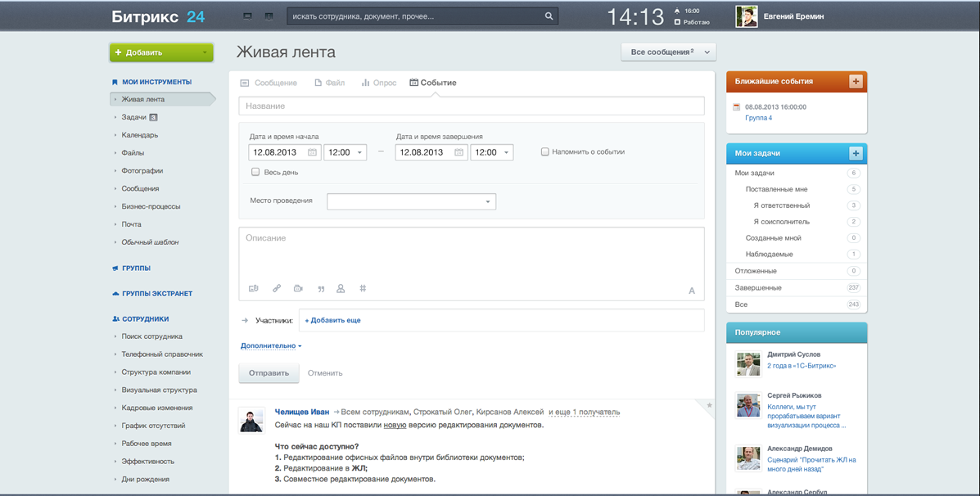Open the Место проведения dropdown
This screenshot has width=980, height=496.
[x=411, y=202]
